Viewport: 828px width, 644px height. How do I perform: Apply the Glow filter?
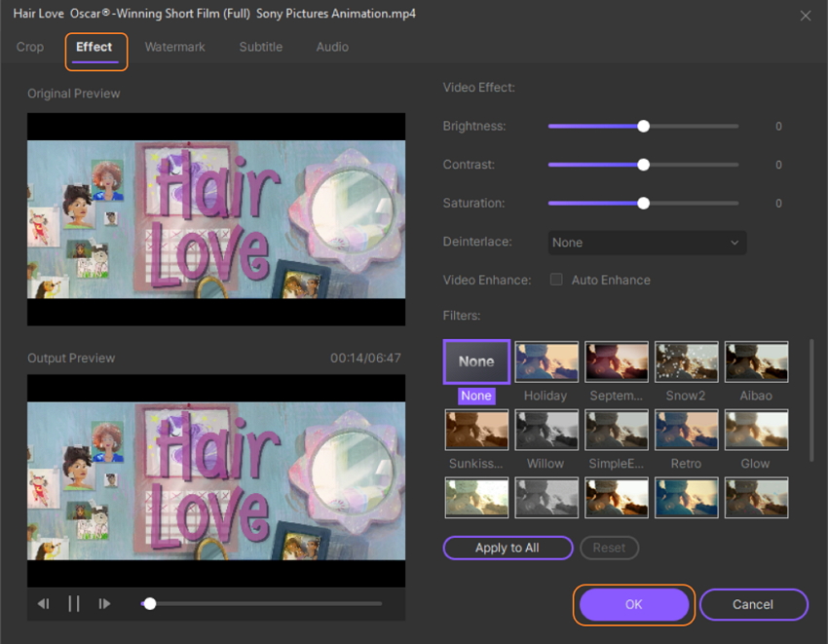tap(757, 430)
